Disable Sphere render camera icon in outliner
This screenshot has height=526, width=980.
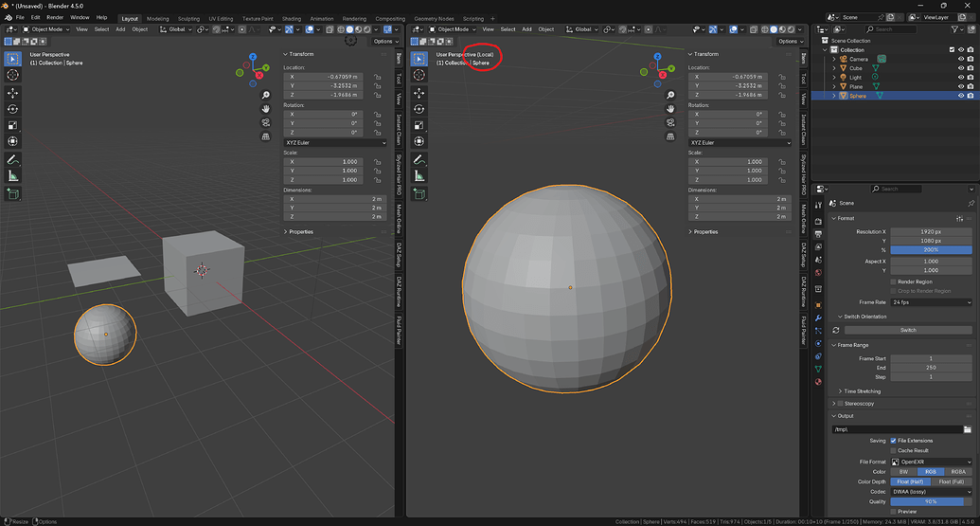[x=970, y=96]
